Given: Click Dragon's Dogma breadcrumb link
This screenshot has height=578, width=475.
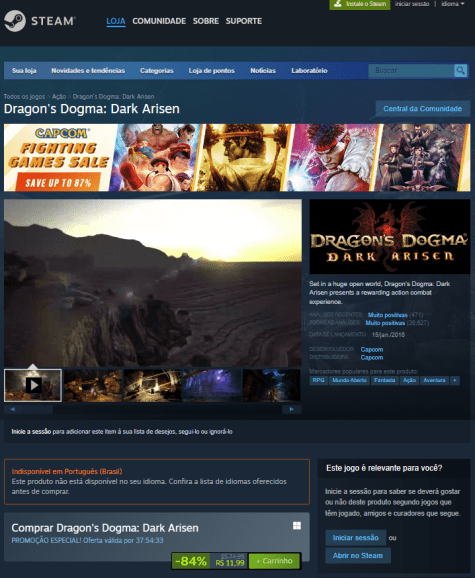Looking at the screenshot, I should pyautogui.click(x=113, y=97).
